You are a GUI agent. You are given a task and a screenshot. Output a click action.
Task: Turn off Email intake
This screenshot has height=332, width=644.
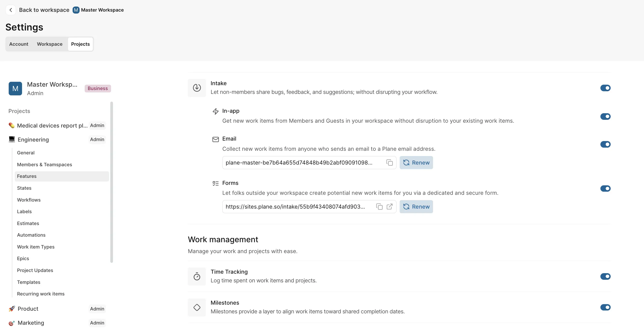606,144
